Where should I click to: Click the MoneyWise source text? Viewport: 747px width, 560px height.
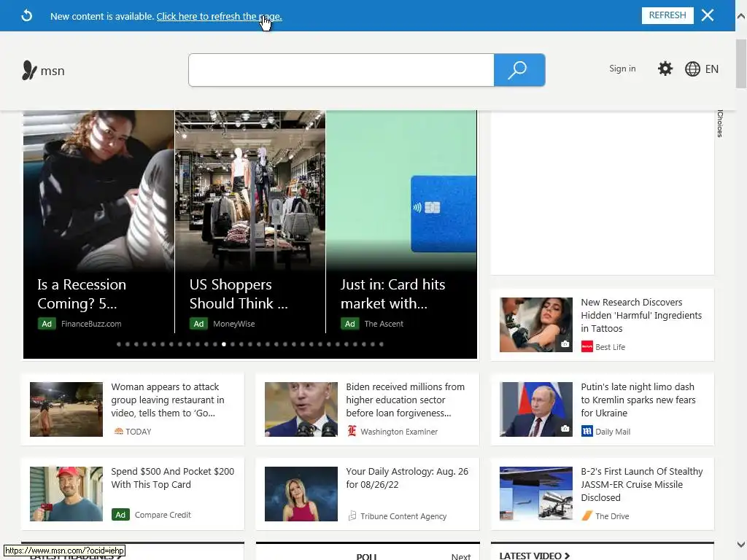[x=234, y=324]
